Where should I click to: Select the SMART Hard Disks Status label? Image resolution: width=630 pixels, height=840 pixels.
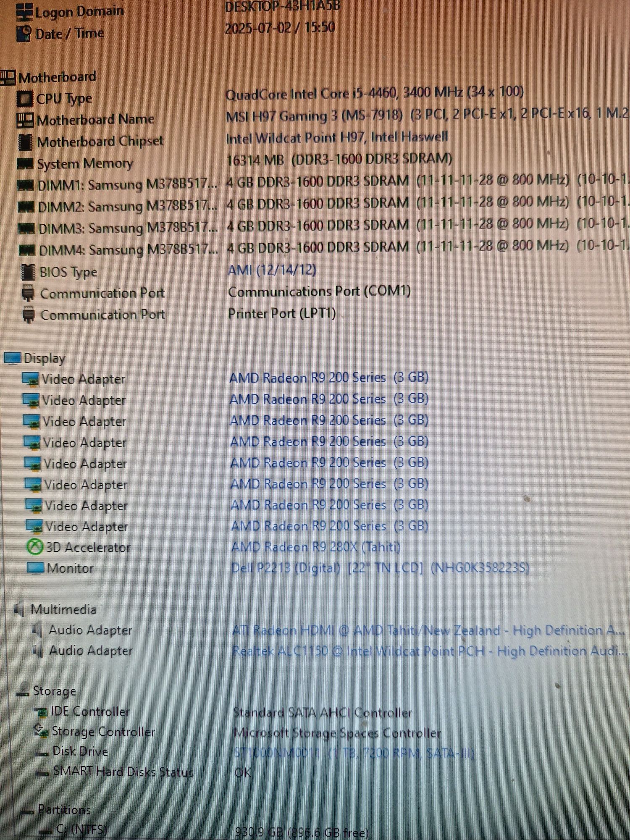[x=123, y=772]
